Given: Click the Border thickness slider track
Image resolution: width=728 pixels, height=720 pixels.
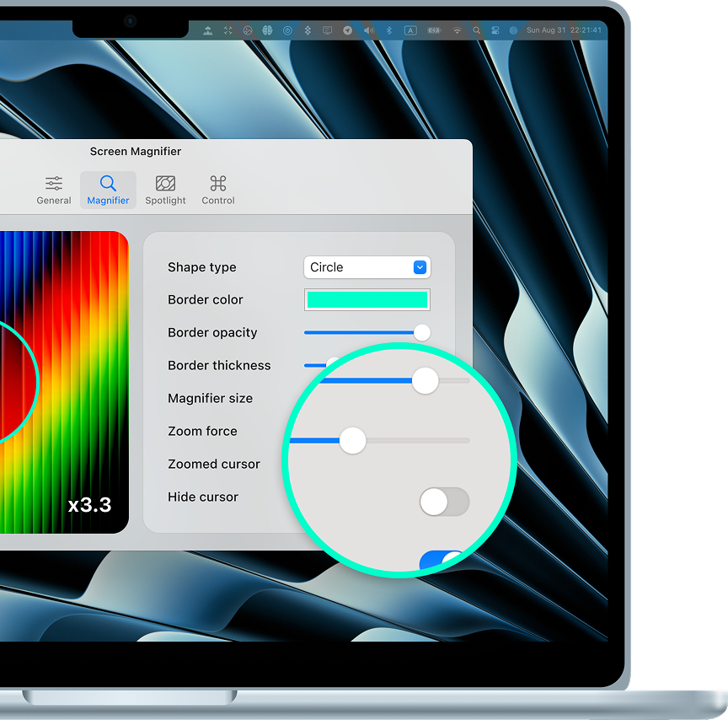Looking at the screenshot, I should point(316,366).
